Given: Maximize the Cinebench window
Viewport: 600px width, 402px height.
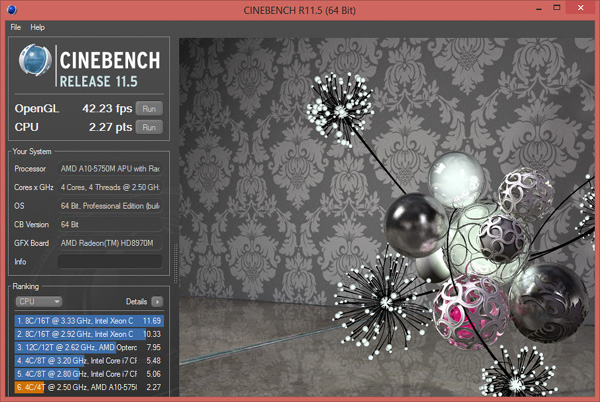Looking at the screenshot, I should (x=557, y=8).
